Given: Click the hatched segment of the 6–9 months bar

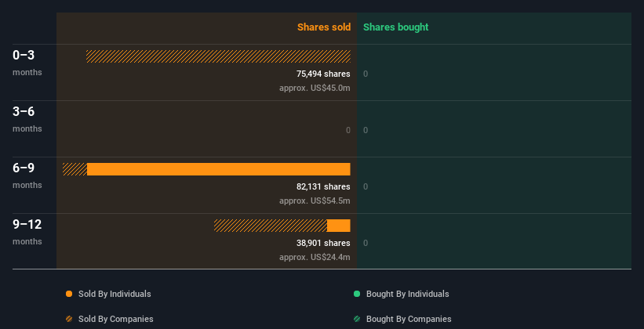Looking at the screenshot, I should click(75, 169).
